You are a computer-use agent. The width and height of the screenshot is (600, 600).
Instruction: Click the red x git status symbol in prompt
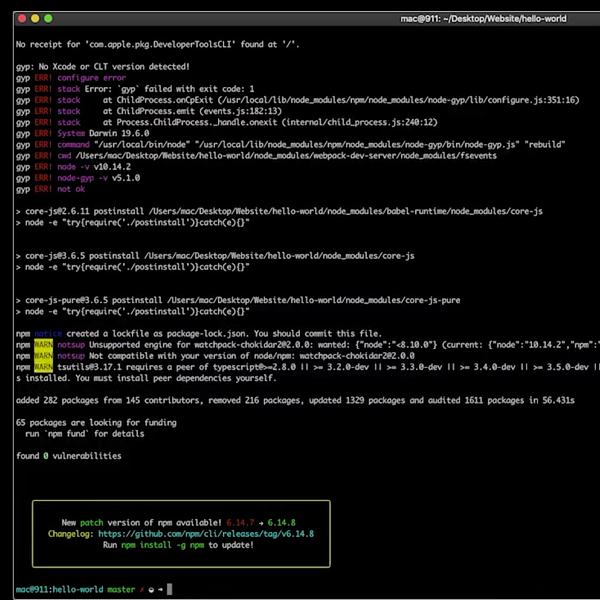(143, 589)
